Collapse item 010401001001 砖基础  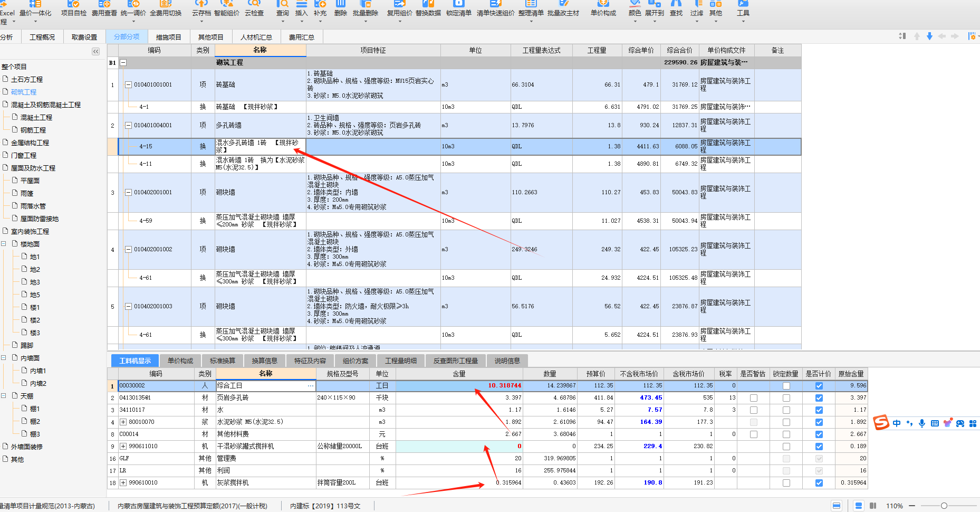[128, 84]
